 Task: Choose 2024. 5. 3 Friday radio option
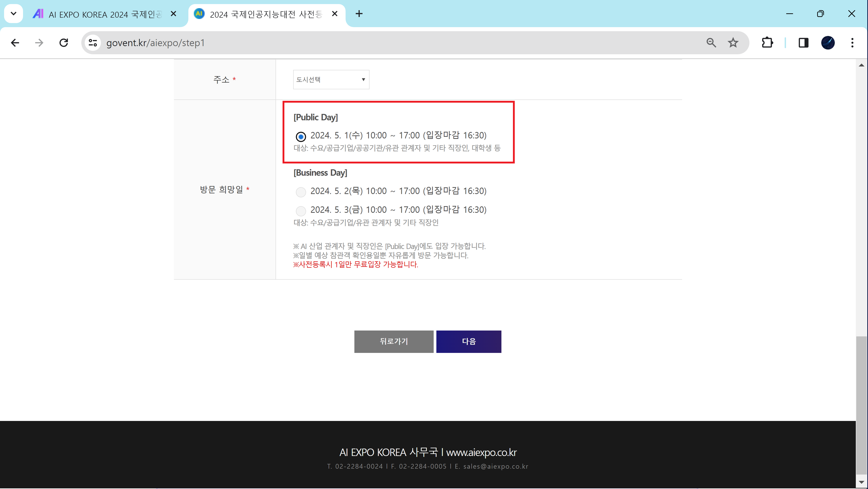[301, 211]
